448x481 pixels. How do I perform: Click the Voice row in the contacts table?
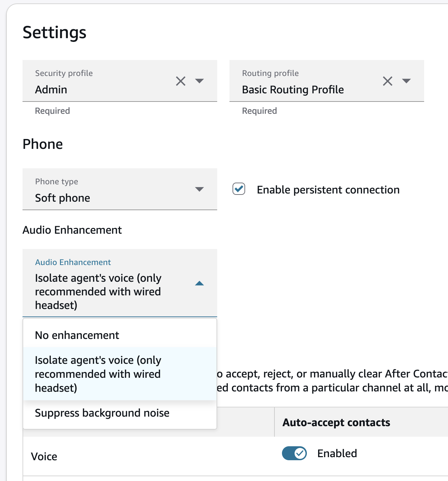tap(44, 456)
